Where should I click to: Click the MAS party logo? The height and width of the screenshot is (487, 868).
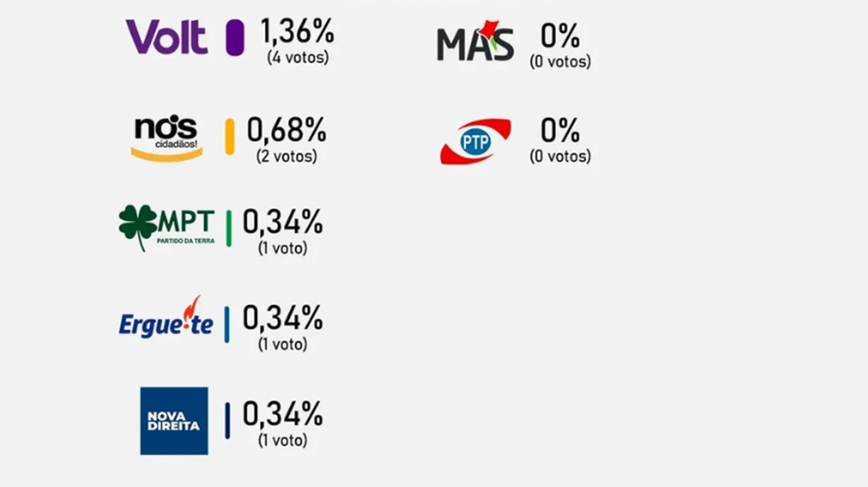click(476, 42)
